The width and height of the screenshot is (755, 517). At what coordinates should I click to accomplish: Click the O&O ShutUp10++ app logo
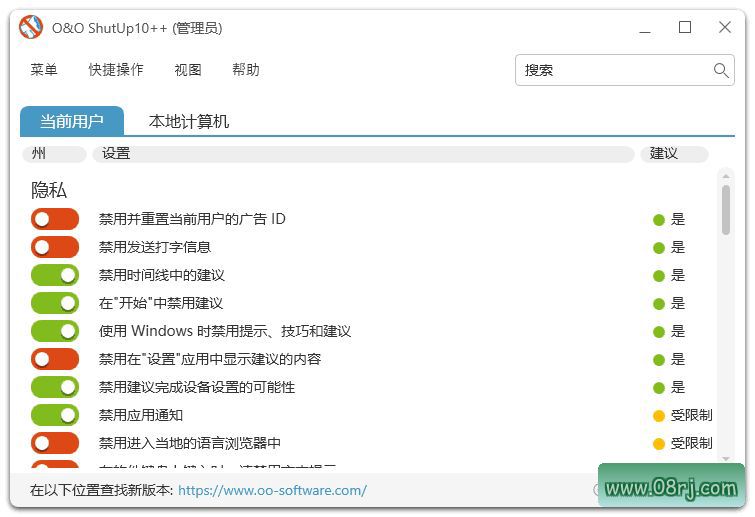pos(31,28)
